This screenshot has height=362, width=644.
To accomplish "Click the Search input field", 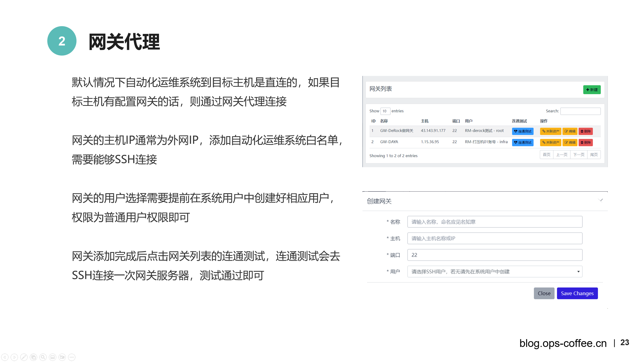I will 580,111.
